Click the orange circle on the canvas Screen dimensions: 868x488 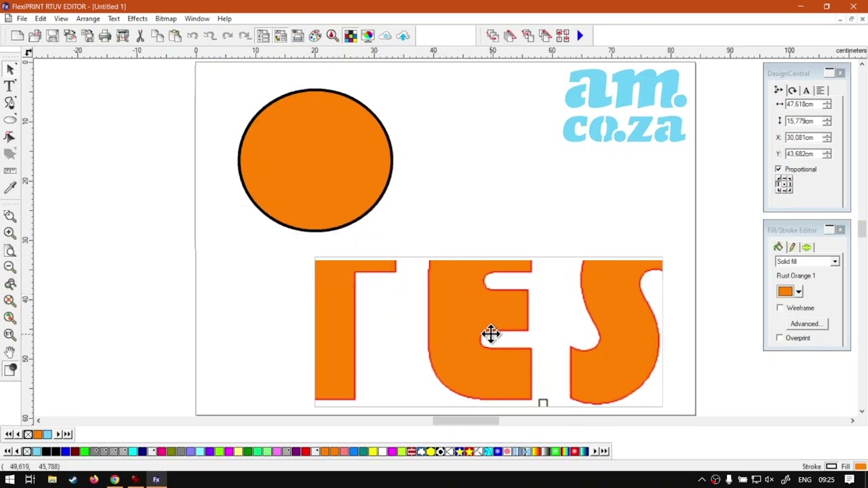pos(315,161)
